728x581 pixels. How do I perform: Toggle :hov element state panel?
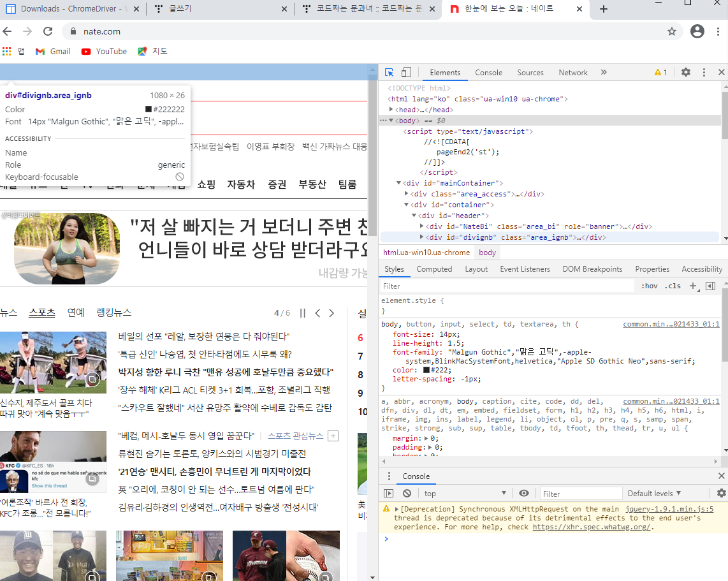[649, 286]
